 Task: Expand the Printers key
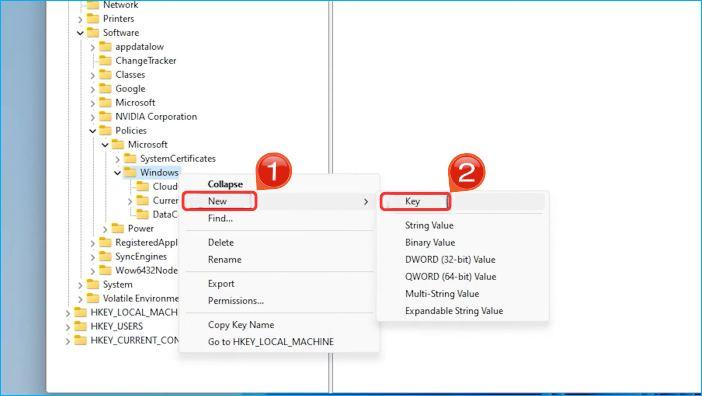(80, 19)
